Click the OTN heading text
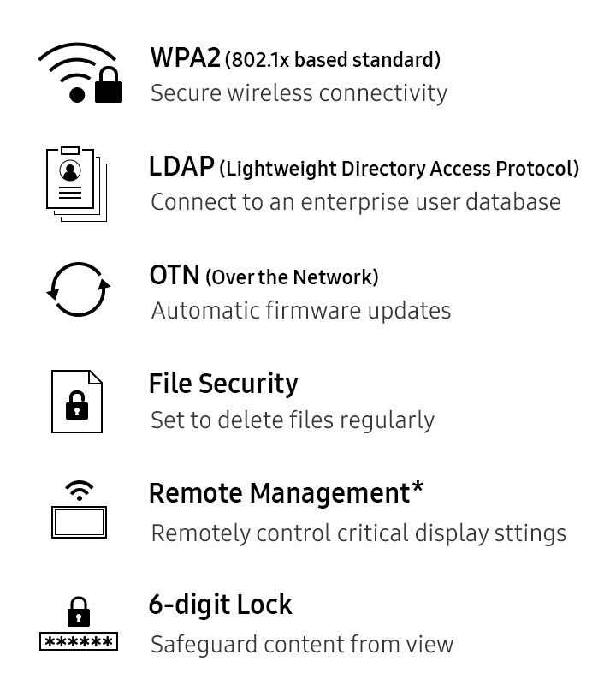 click(x=175, y=275)
